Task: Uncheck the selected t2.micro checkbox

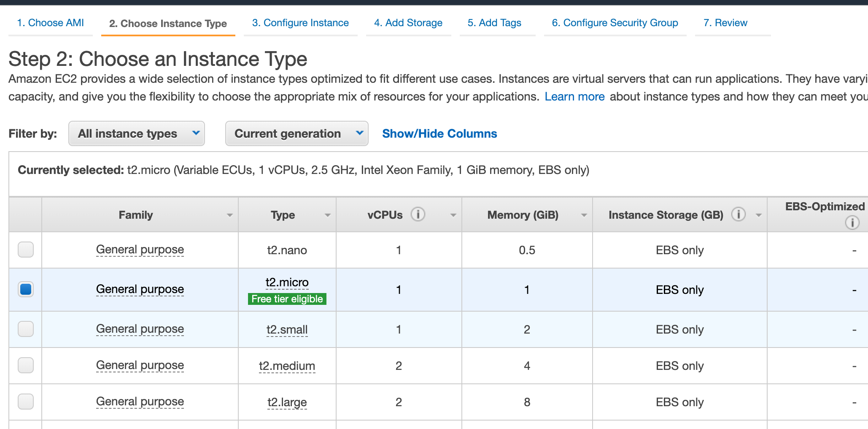Action: 26,289
